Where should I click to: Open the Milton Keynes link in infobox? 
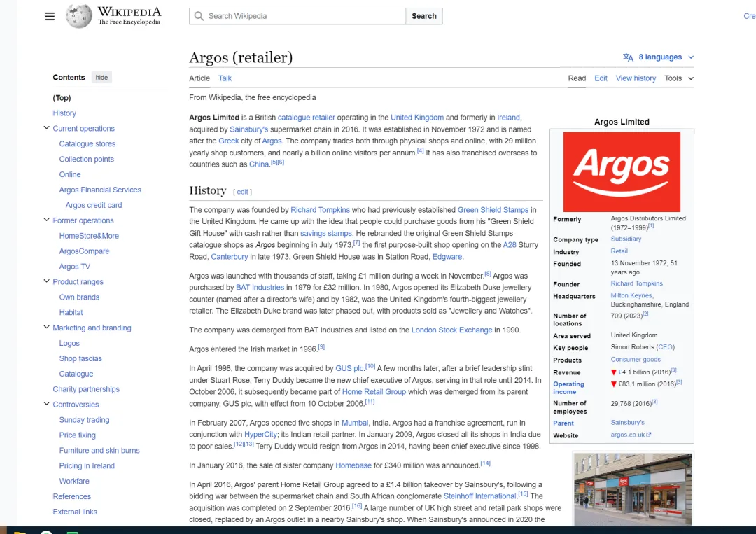[x=631, y=295]
